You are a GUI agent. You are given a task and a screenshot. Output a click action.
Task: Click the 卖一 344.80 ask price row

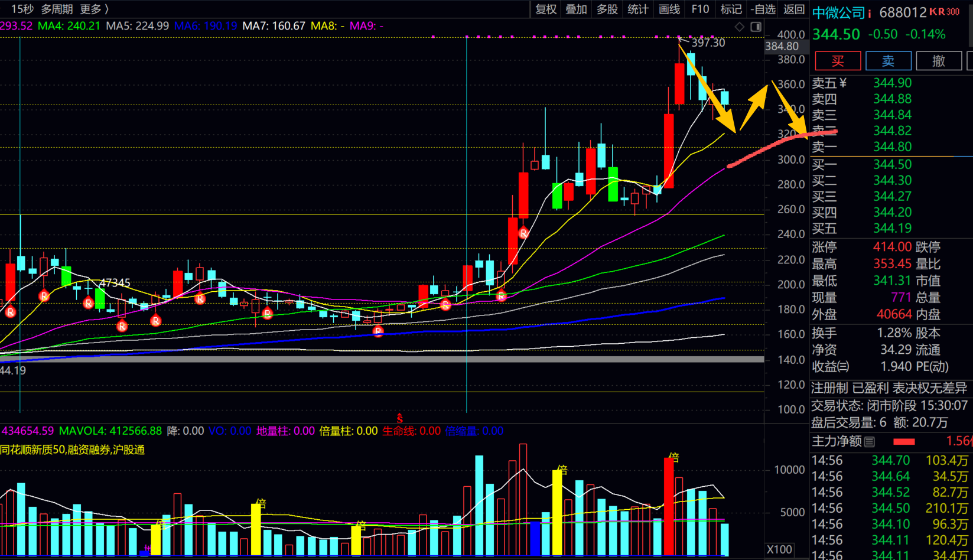coord(891,146)
